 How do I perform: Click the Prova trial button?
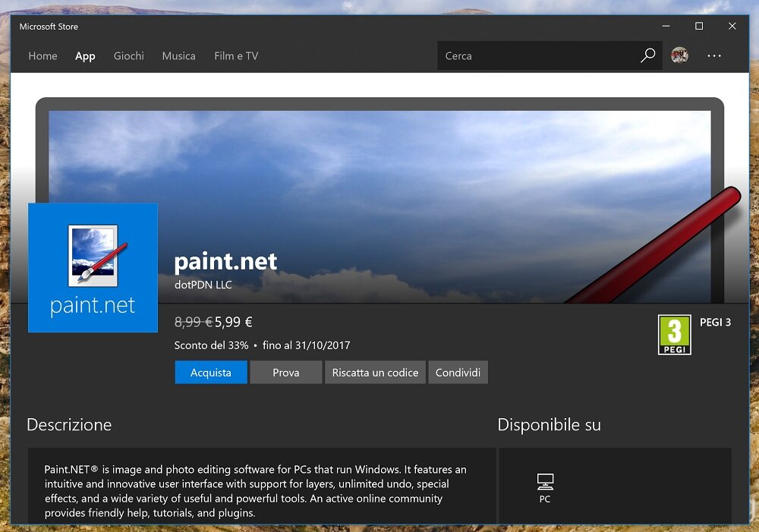(x=285, y=372)
